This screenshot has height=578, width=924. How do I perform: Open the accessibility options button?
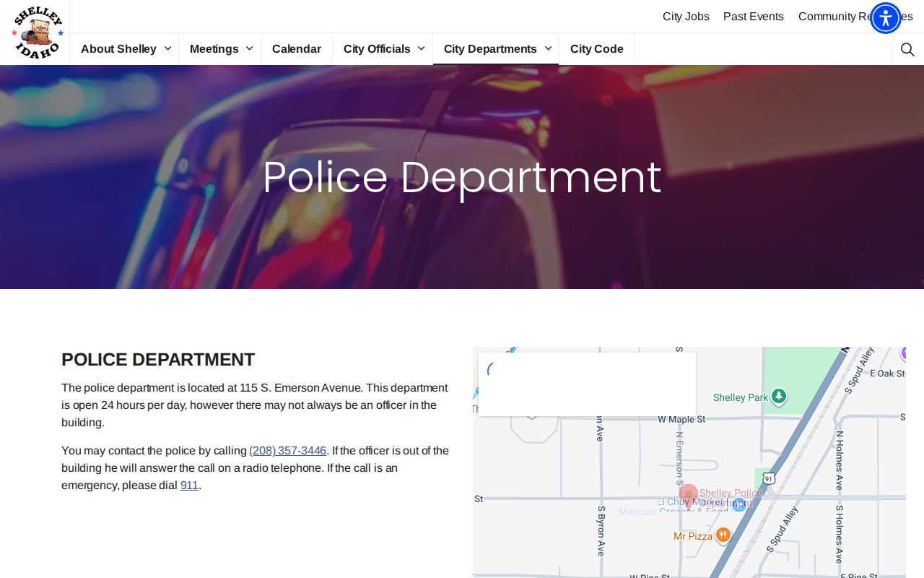pyautogui.click(x=886, y=18)
